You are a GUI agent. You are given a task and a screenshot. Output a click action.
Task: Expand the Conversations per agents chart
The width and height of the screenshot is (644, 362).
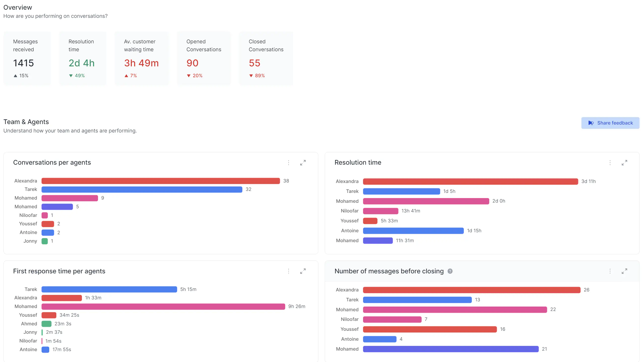click(303, 163)
